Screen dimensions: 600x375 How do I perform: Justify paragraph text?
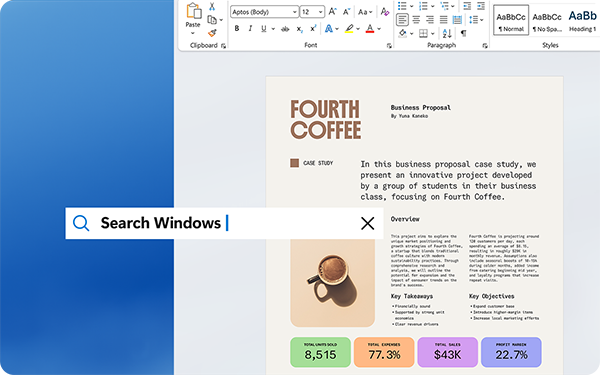pyautogui.click(x=443, y=20)
